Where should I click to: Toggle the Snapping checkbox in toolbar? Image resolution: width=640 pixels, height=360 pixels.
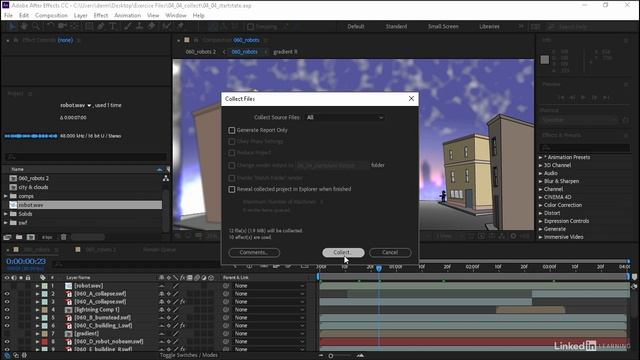(251, 27)
